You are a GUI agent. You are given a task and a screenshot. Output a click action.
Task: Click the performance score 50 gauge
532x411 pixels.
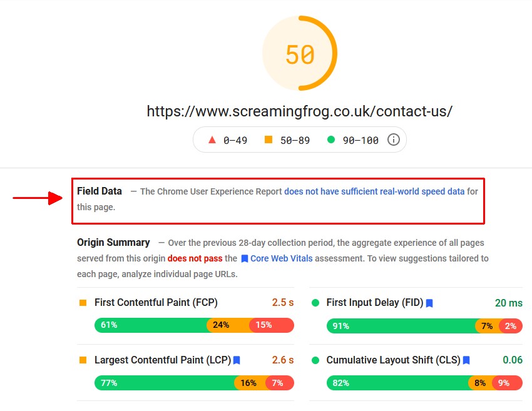(300, 54)
